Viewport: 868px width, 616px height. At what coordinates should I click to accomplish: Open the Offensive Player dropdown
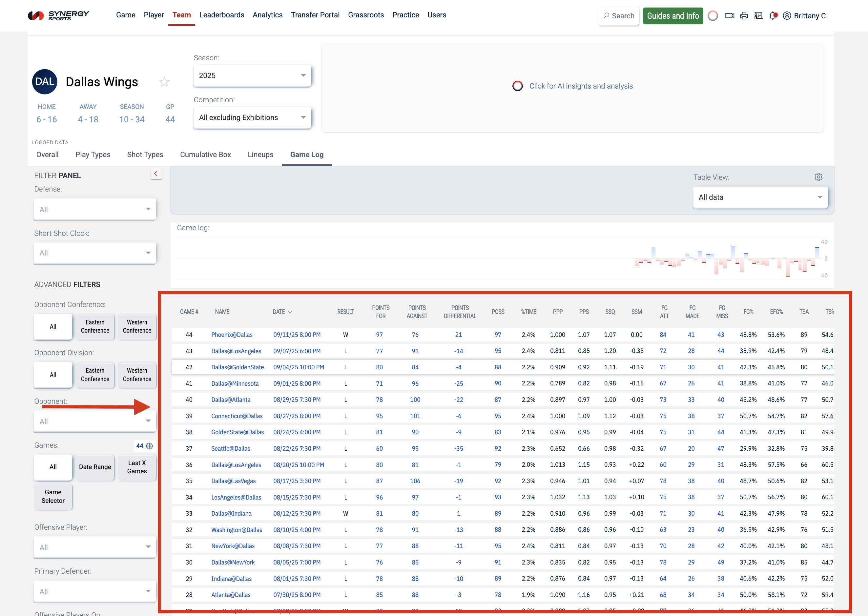[x=95, y=547]
